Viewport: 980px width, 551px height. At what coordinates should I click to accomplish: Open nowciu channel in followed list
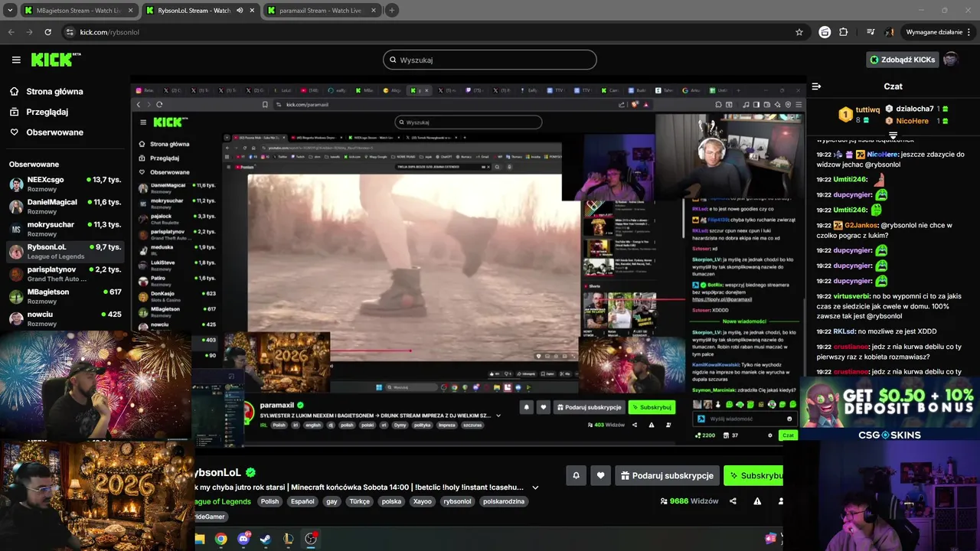tap(65, 318)
